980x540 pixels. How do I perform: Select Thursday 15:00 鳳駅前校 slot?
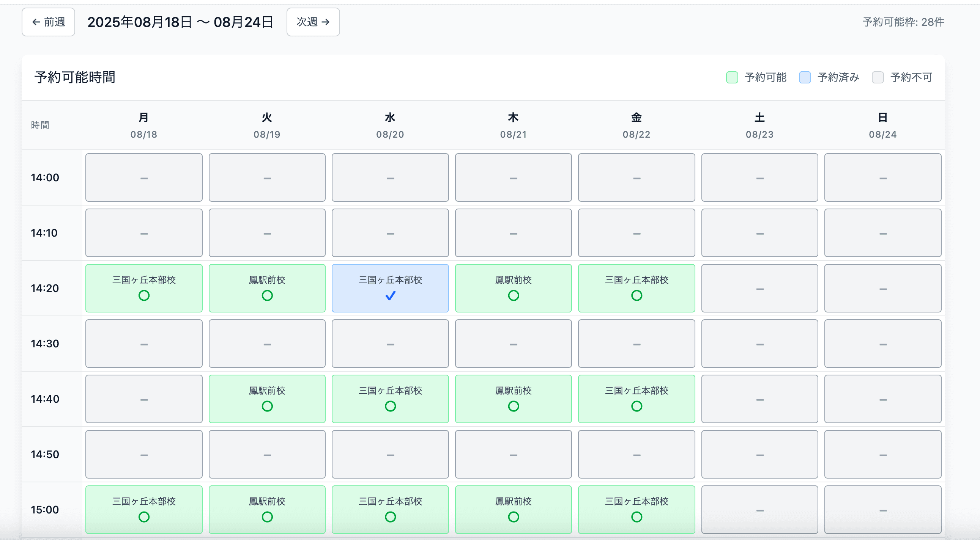pyautogui.click(x=513, y=510)
